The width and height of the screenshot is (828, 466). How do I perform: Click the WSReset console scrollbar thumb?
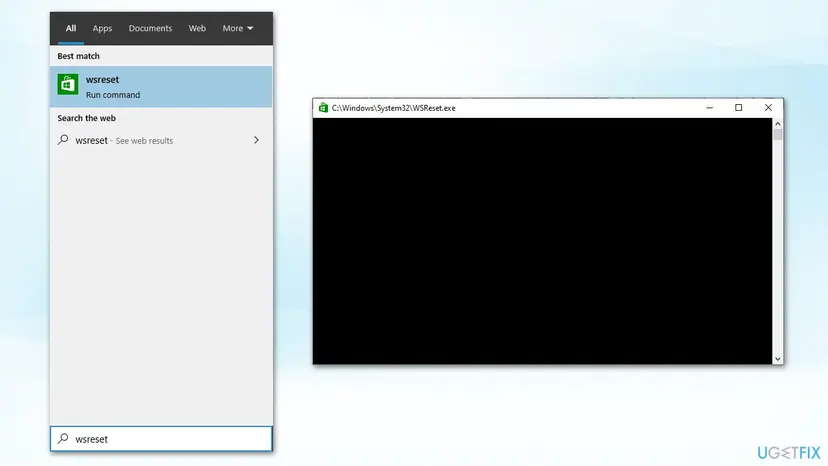pyautogui.click(x=777, y=135)
